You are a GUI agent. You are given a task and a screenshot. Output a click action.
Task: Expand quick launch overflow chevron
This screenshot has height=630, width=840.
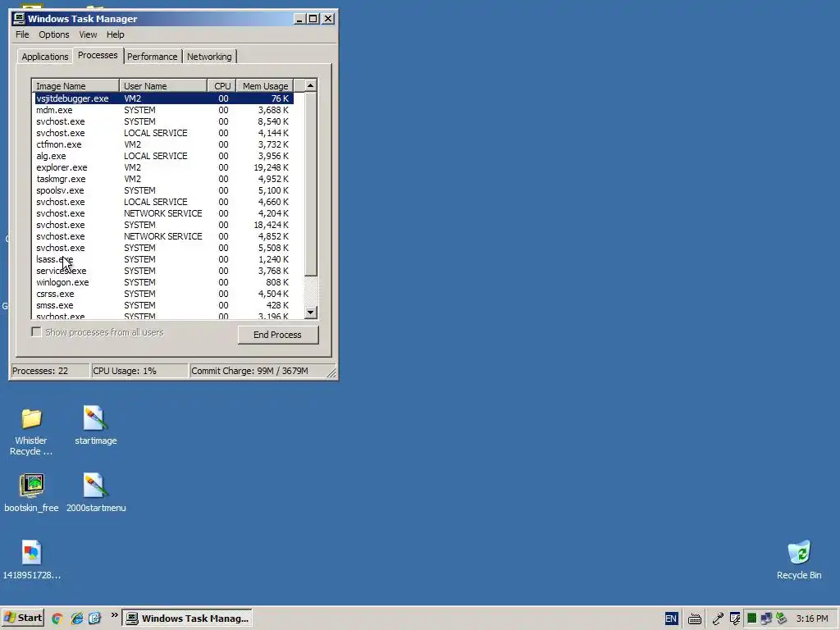(114, 615)
